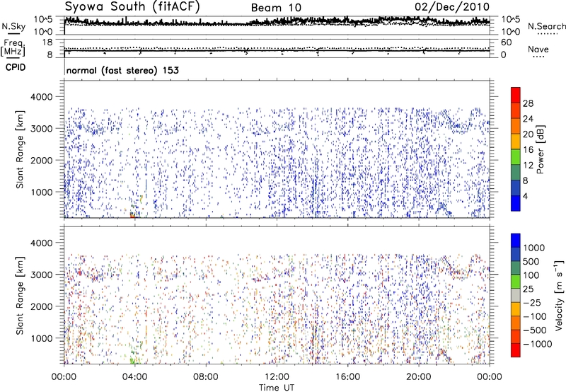This screenshot has height=392, width=566.
Task: Click the "4" Power colorbar label
Action: click(x=526, y=196)
